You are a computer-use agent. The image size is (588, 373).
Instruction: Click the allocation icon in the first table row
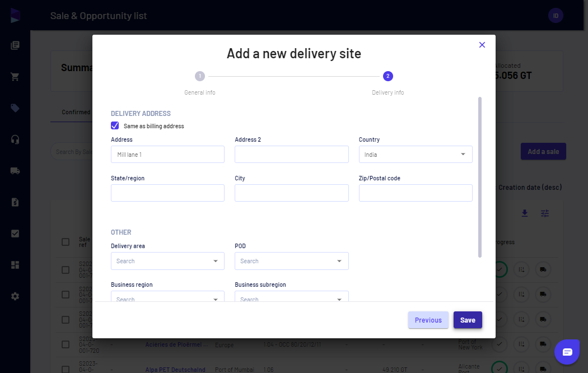(x=521, y=269)
